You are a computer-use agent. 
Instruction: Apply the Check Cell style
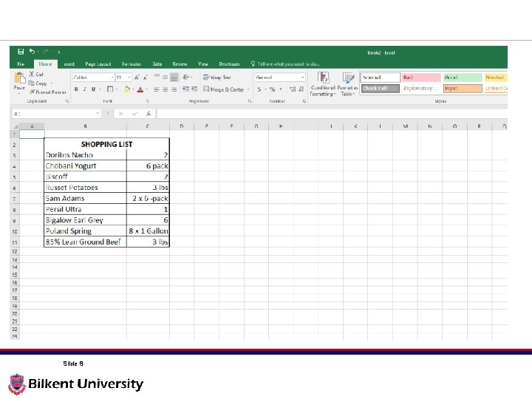(380, 88)
